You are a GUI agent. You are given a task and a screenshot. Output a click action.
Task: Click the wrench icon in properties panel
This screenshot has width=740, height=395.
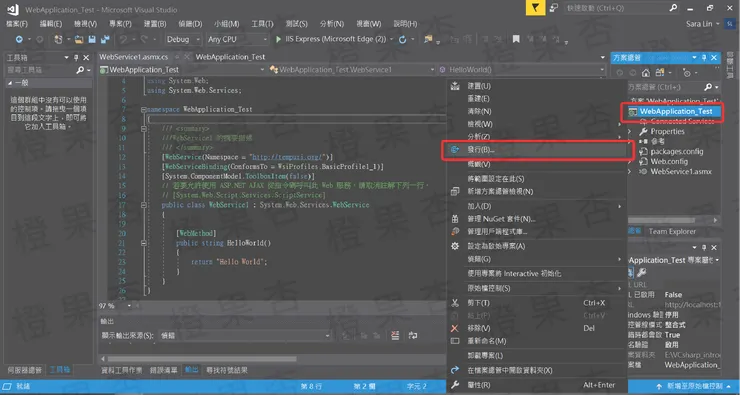[x=641, y=272]
